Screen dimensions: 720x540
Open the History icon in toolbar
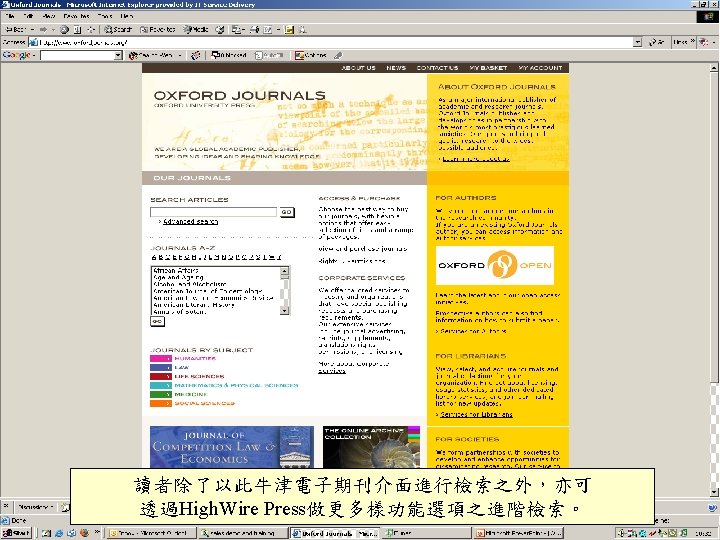click(220, 29)
